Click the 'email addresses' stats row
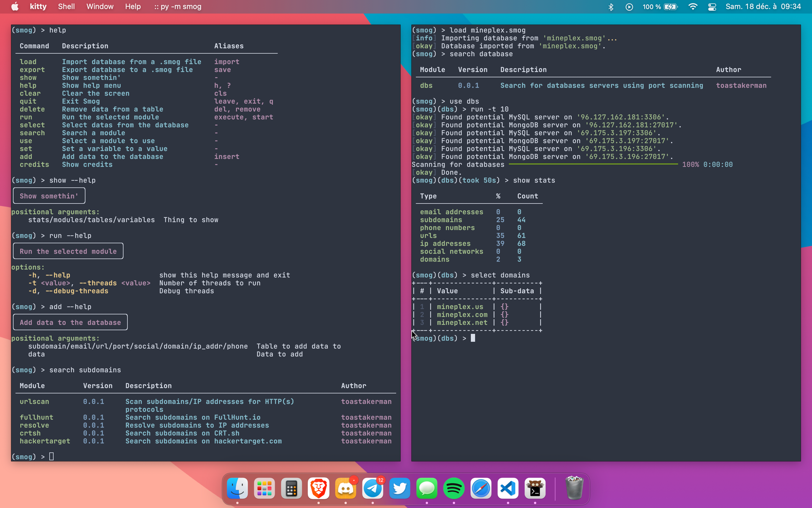The height and width of the screenshot is (508, 812). point(473,212)
